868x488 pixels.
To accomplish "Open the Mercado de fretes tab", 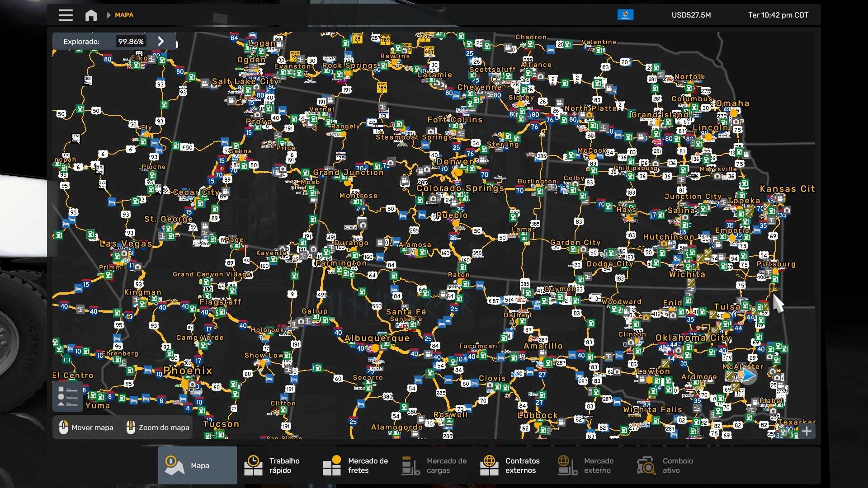I will point(355,465).
